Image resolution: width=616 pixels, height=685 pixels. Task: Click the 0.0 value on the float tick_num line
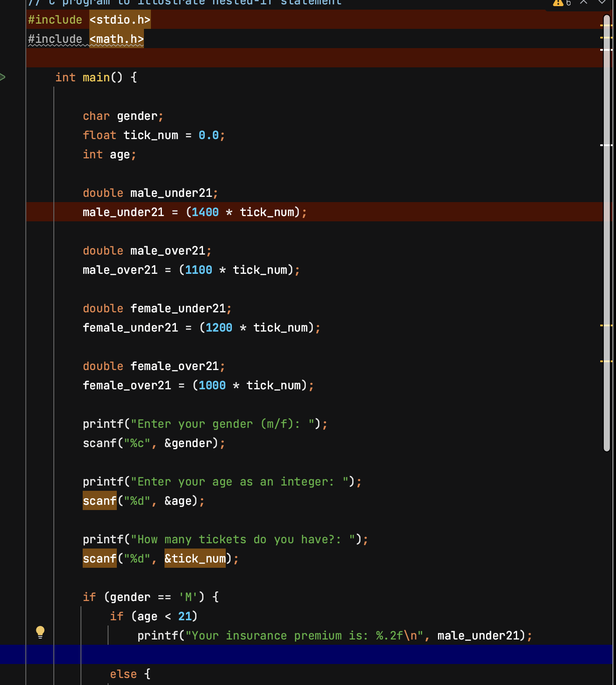point(209,135)
